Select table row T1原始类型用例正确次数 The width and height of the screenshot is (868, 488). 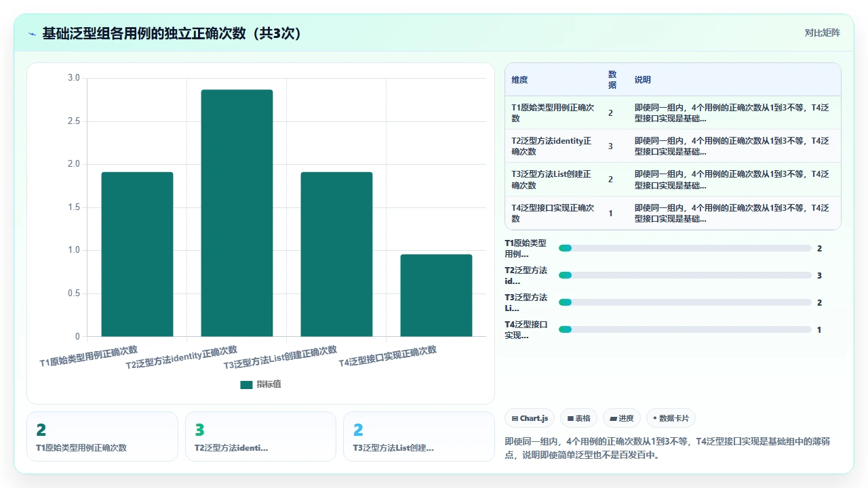673,113
